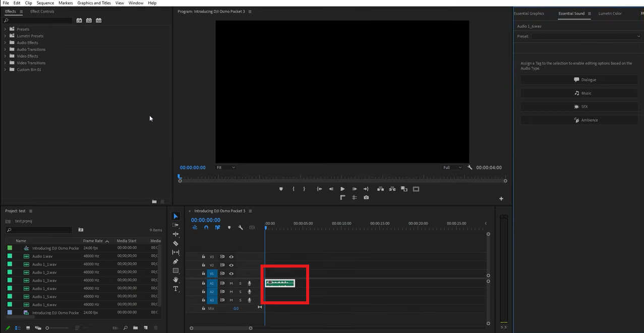
Task: Switch Project panel to List View
Action: 18,328
